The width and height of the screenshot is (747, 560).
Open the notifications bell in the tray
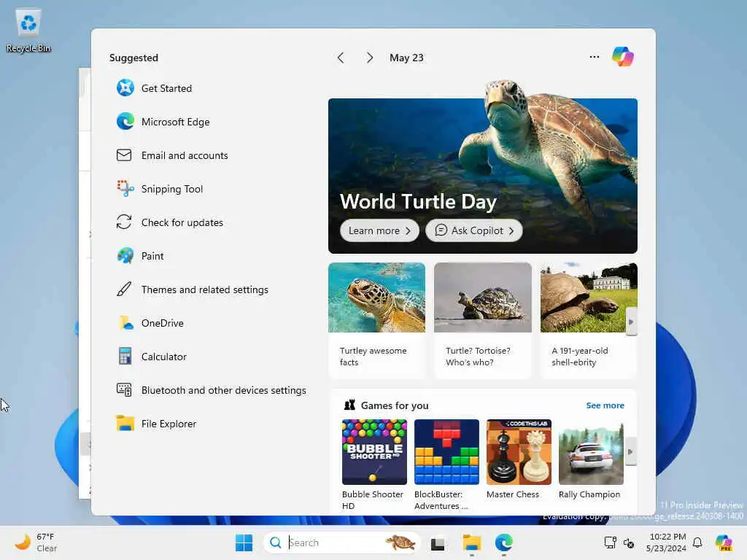pyautogui.click(x=697, y=542)
